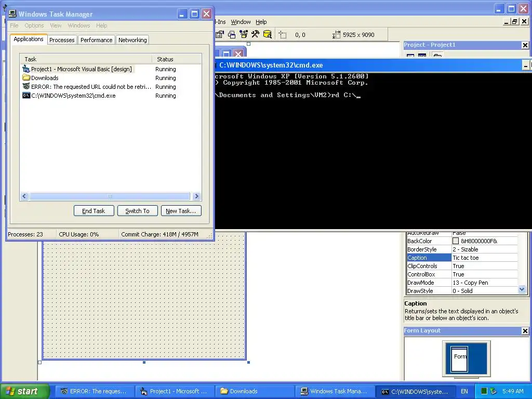Open Visual Basic Window menu
This screenshot has width=532, height=399.
(241, 22)
